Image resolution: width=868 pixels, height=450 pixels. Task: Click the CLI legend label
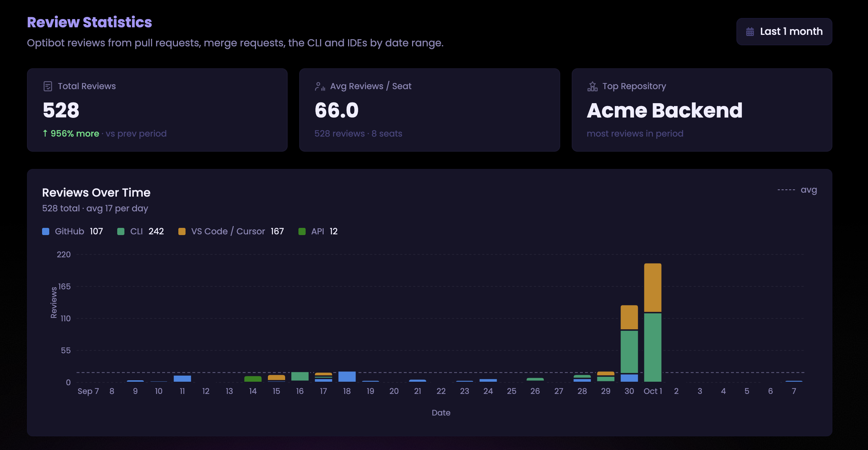tap(137, 231)
